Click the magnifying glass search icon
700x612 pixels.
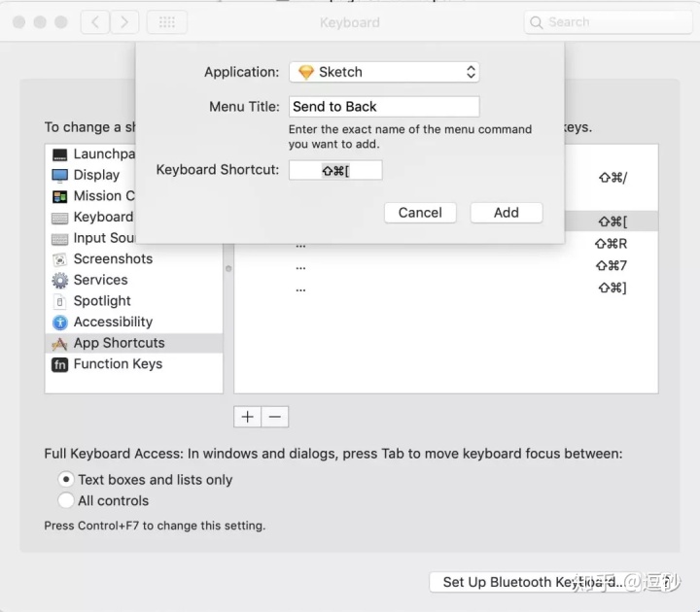536,22
